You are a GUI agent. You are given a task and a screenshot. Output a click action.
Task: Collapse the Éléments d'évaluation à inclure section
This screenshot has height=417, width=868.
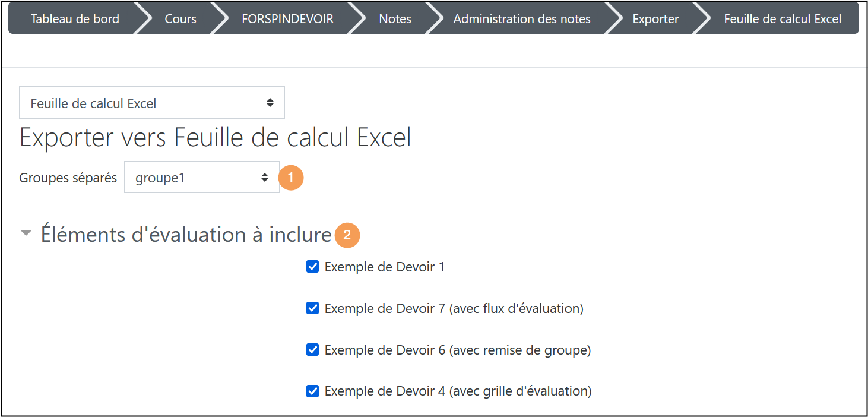coord(26,234)
